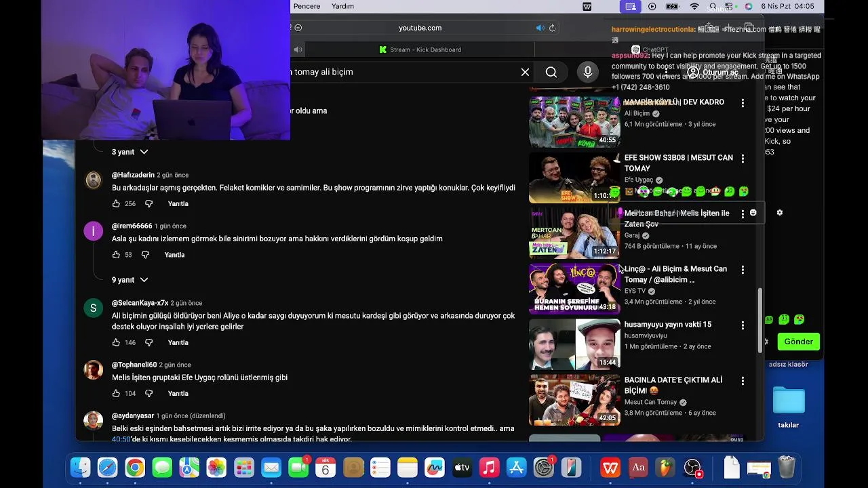The width and height of the screenshot is (868, 488).
Task: Click Wi-Fi icon in menu bar
Action: (694, 6)
